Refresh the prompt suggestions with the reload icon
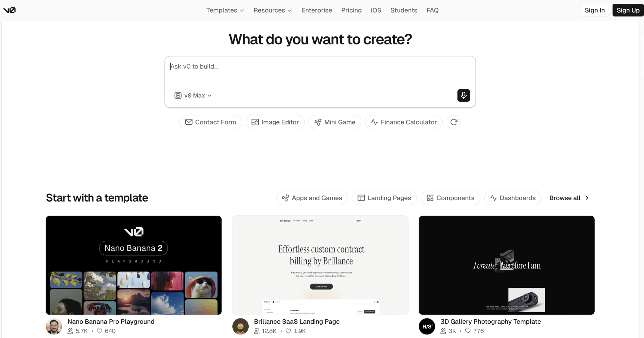This screenshot has height=338, width=644. pos(454,122)
